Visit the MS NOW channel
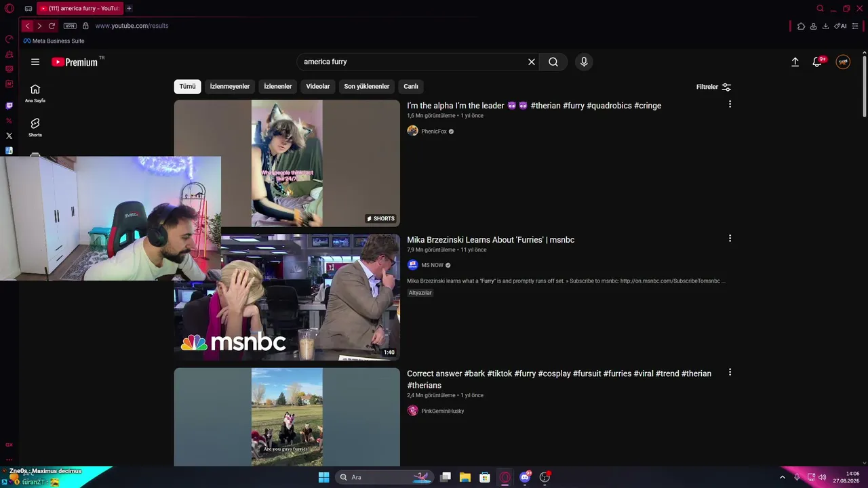The width and height of the screenshot is (868, 488). [x=433, y=265]
